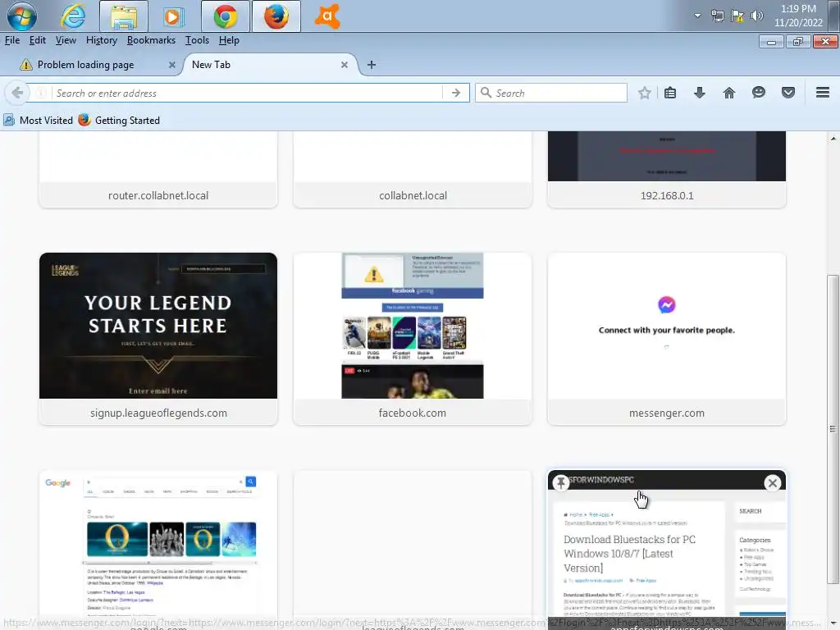Viewport: 840px width, 630px height.
Task: Open the Downloads arrow icon
Action: (x=700, y=94)
